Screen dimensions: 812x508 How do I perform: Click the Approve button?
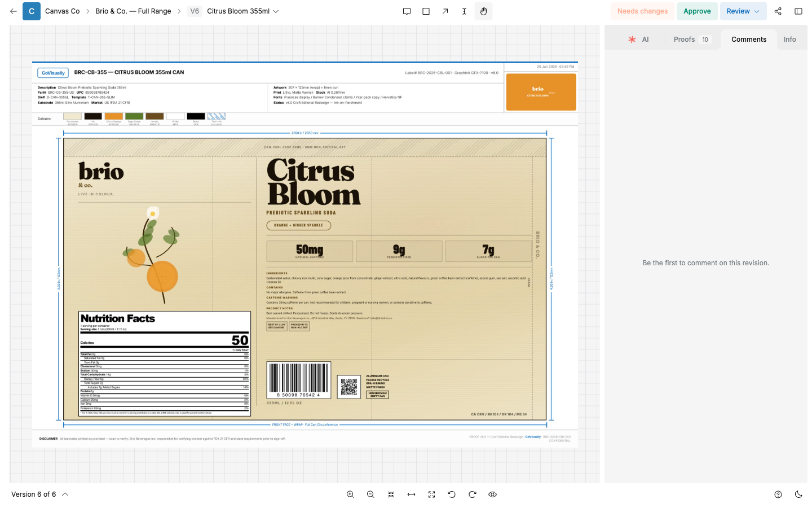[697, 11]
